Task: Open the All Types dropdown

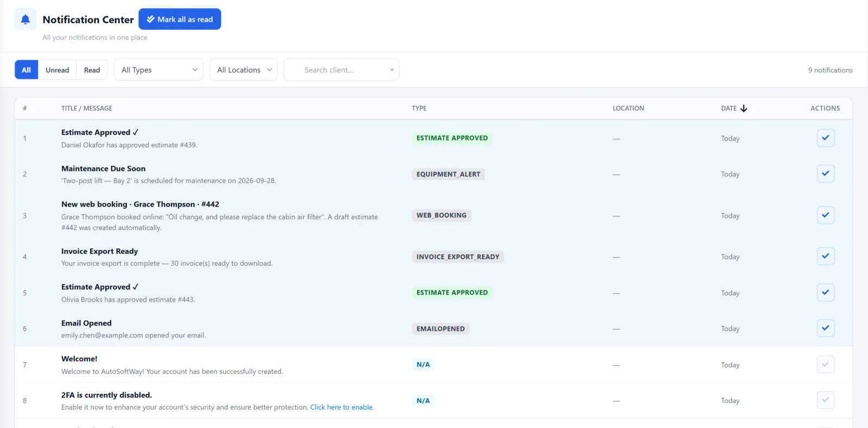Action: pos(158,70)
